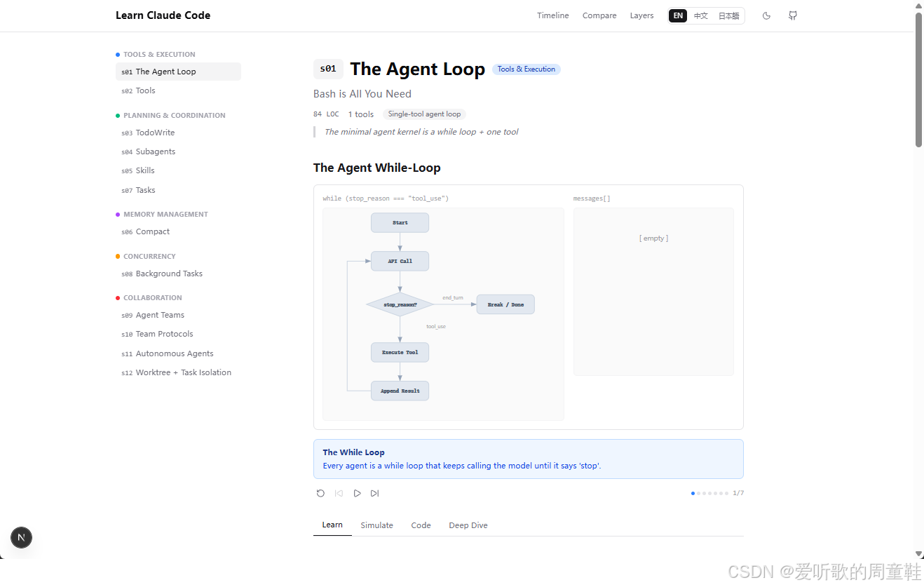Click the '1 tools' text

[361, 114]
